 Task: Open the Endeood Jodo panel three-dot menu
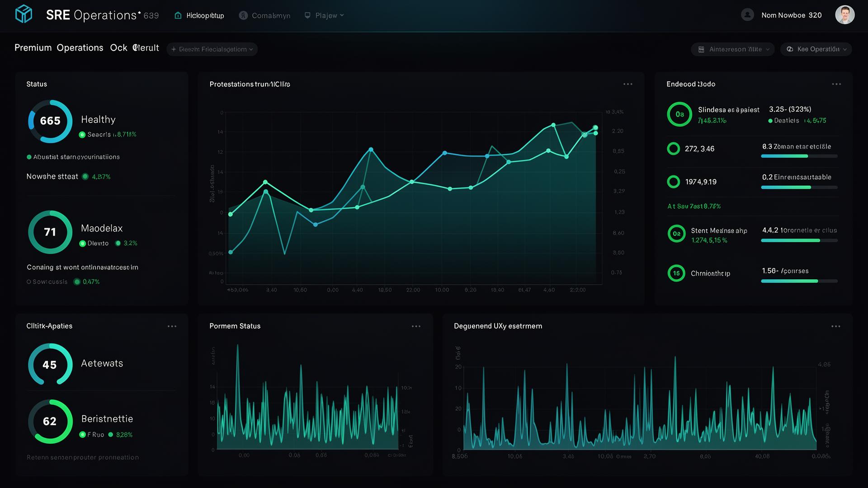[x=836, y=84]
